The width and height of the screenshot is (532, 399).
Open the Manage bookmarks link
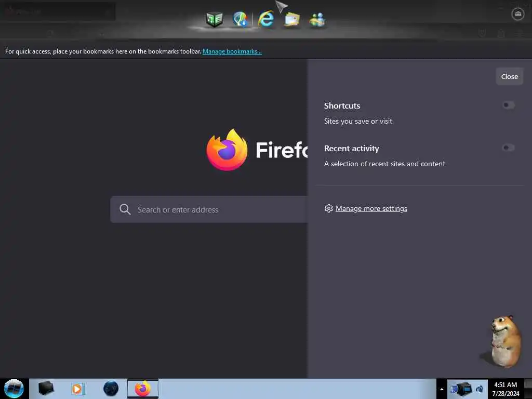click(232, 51)
